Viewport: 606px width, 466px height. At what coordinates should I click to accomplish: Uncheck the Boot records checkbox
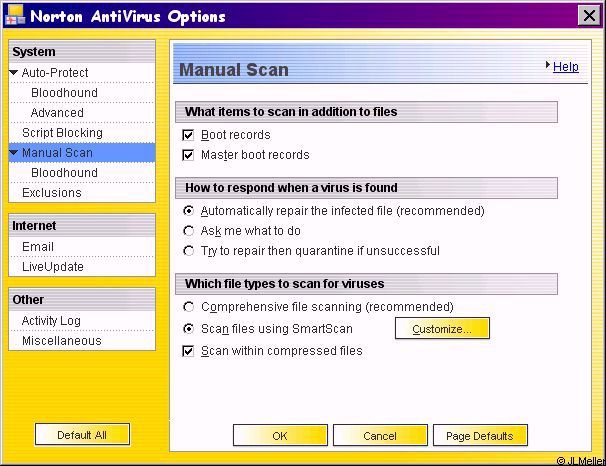point(188,135)
